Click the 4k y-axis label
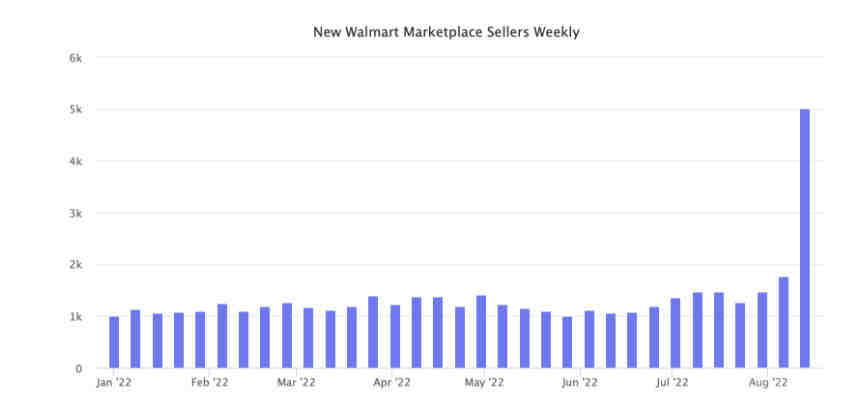 76,162
